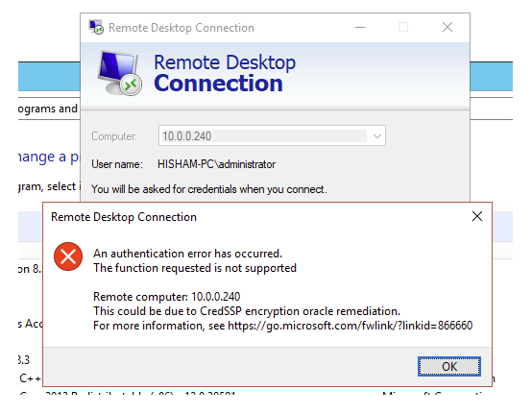Screen dimensions: 532x414
Task: Click the red error icon in the dialog
Action: tap(68, 256)
